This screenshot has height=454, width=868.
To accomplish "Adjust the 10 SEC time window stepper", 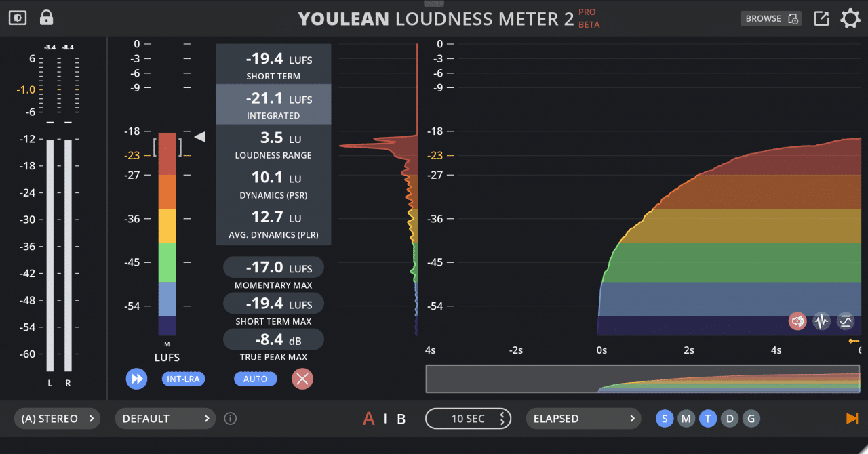I will pos(468,418).
